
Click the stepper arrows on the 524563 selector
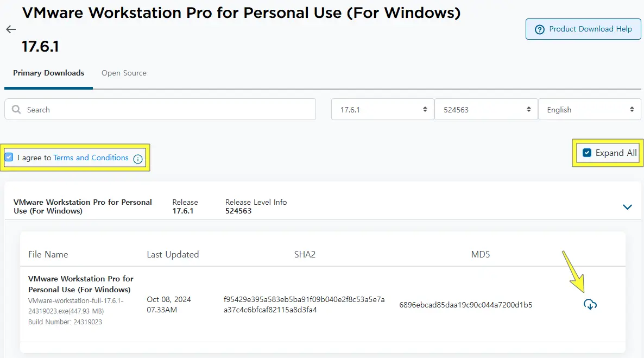click(529, 109)
